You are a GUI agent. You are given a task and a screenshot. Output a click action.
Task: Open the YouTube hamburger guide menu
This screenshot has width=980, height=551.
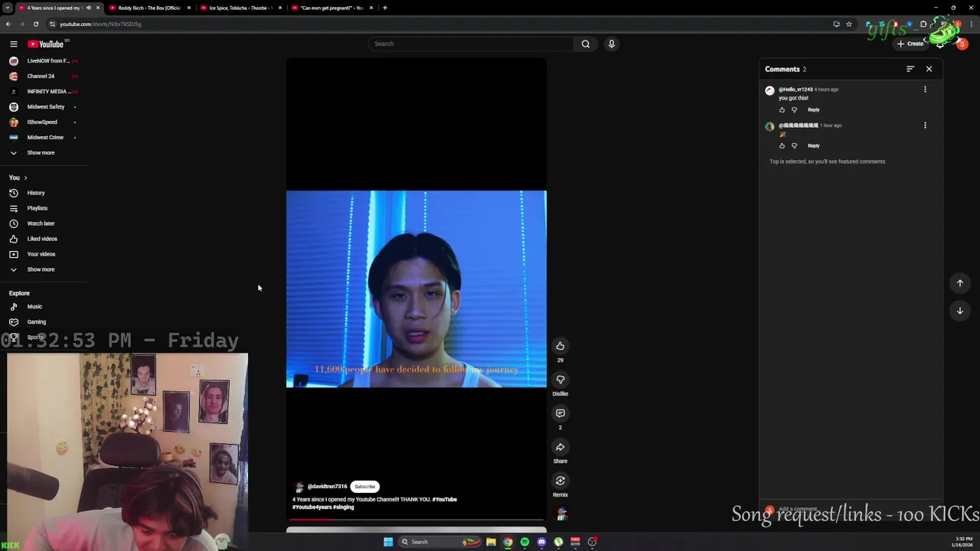(x=13, y=44)
